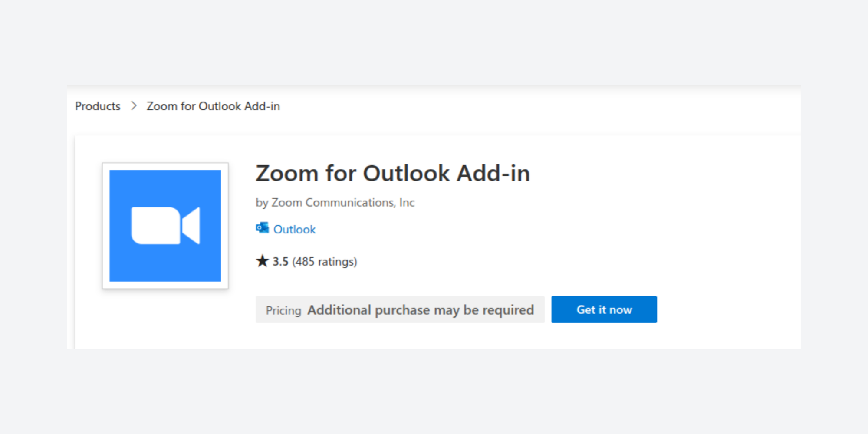Click the Outlook app icon

pyautogui.click(x=262, y=228)
